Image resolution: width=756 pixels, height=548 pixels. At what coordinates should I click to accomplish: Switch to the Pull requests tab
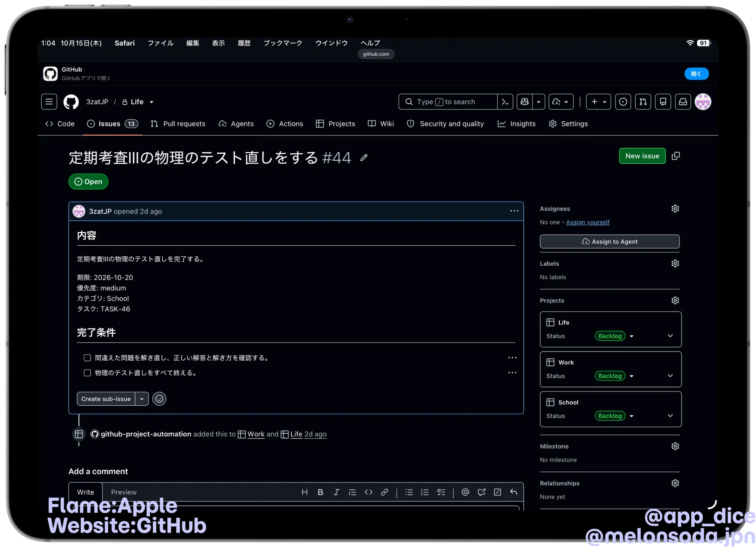[x=178, y=124]
